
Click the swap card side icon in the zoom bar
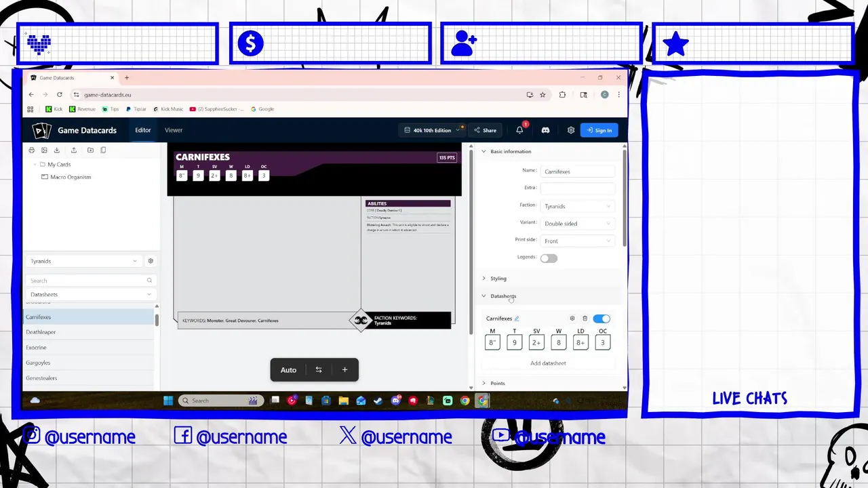pyautogui.click(x=319, y=369)
